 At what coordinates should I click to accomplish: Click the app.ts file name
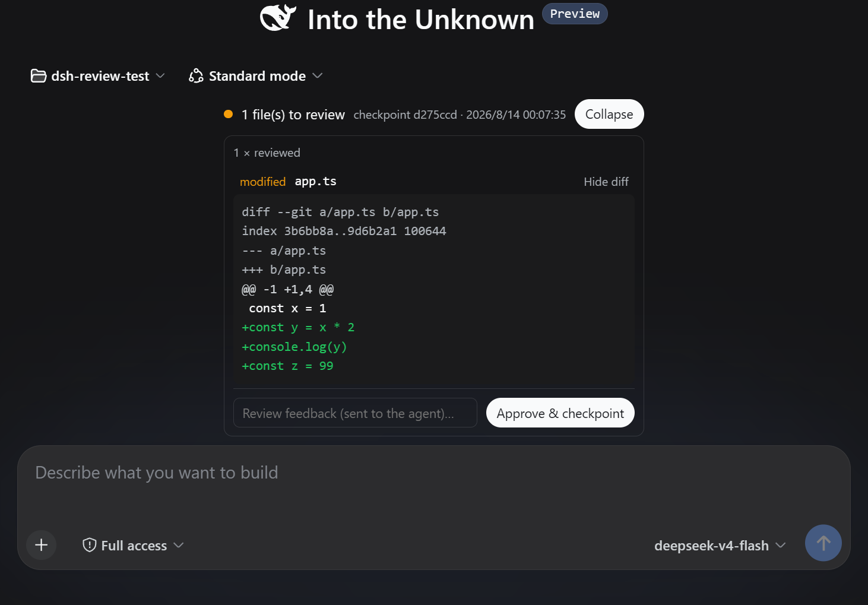coord(315,182)
